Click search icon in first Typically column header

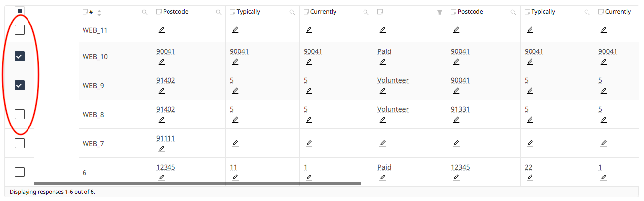(292, 12)
